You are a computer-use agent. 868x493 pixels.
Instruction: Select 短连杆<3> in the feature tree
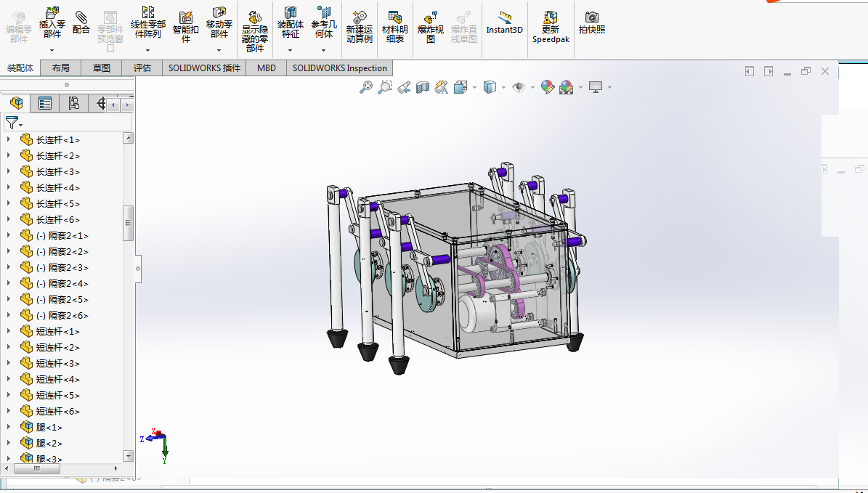tap(57, 364)
